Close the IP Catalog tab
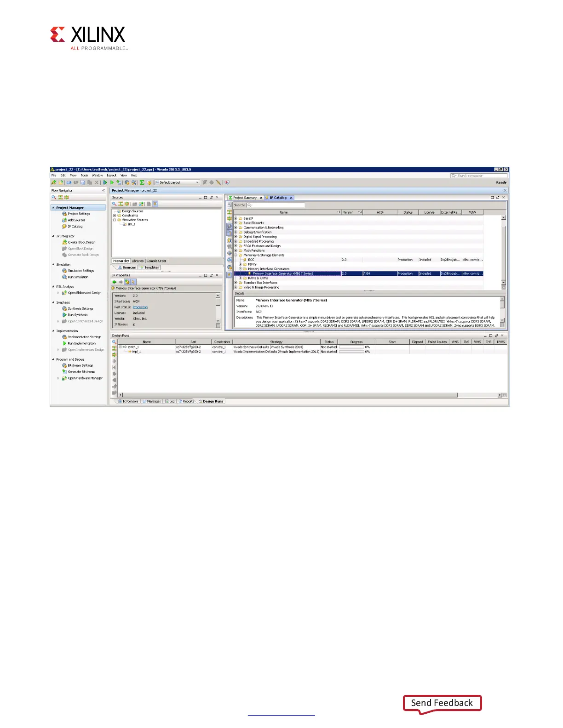The width and height of the screenshot is (563, 728). click(x=291, y=198)
